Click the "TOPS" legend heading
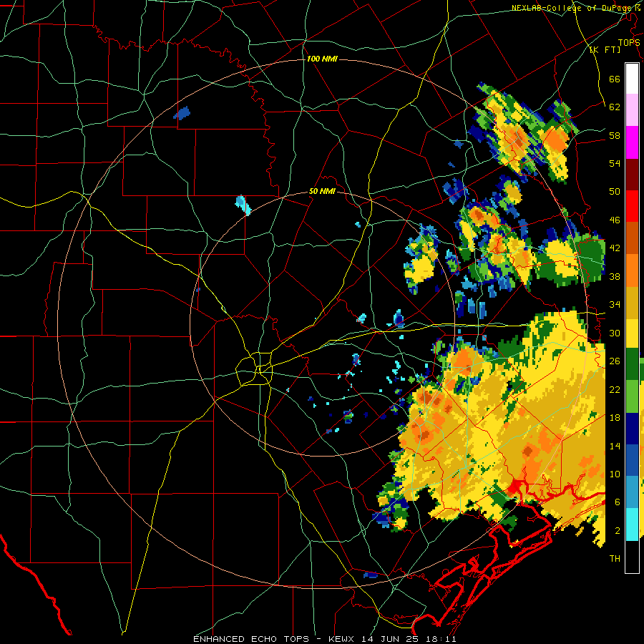The width and height of the screenshot is (644, 644). pos(629,42)
